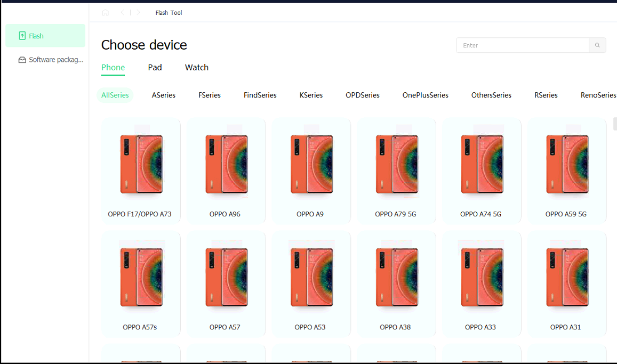Select the RenoSeries filter
617x364 pixels.
coord(598,95)
